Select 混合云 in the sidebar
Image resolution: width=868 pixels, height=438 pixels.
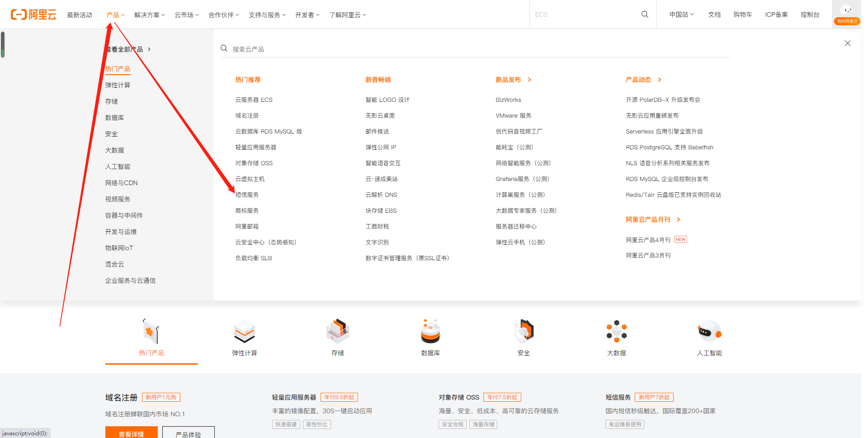(x=114, y=264)
